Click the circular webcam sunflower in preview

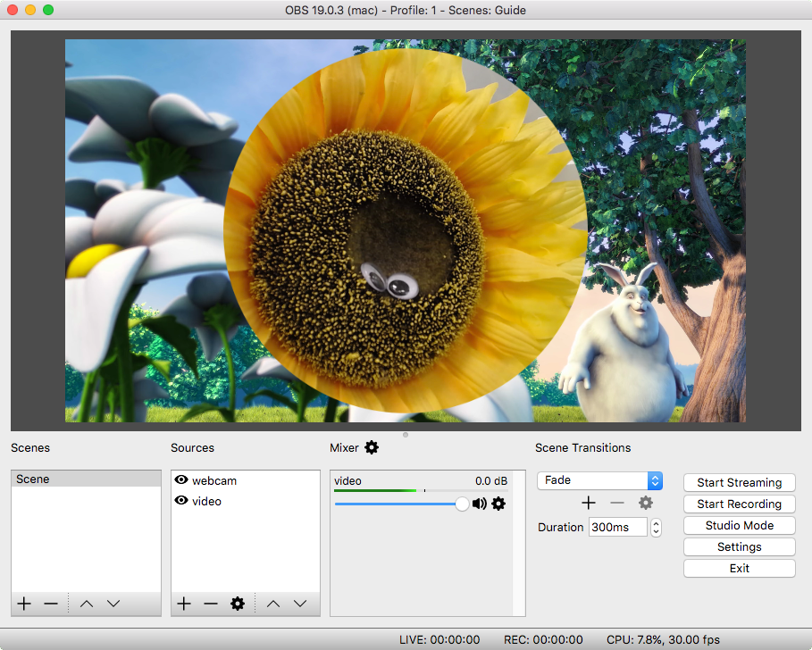coord(406,231)
